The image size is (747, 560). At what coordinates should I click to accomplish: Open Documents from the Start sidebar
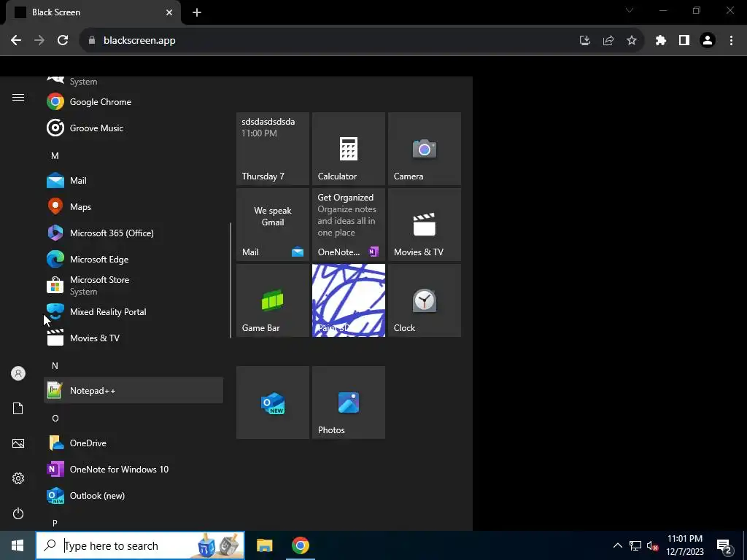(18, 408)
